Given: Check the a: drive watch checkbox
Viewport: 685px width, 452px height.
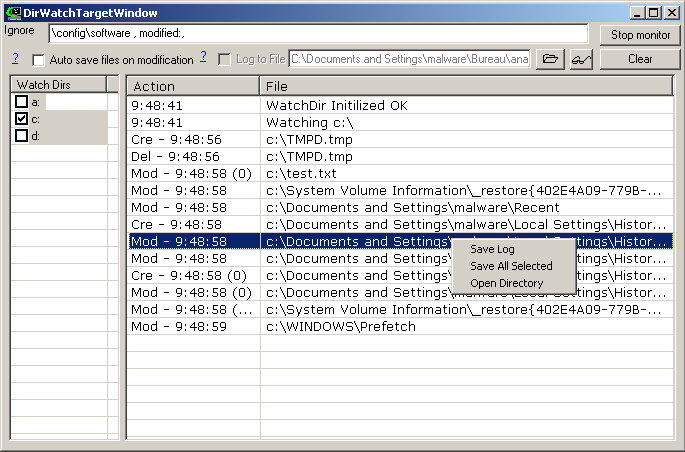Looking at the screenshot, I should tap(21, 102).
